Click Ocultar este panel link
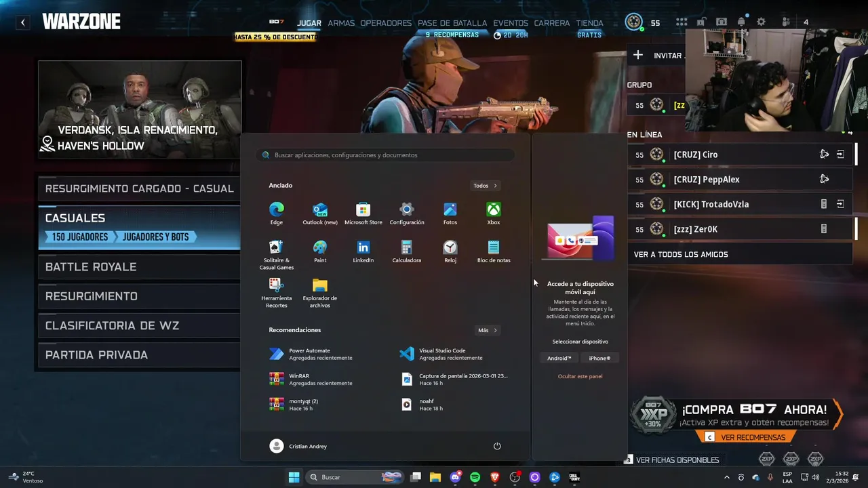 tap(580, 376)
